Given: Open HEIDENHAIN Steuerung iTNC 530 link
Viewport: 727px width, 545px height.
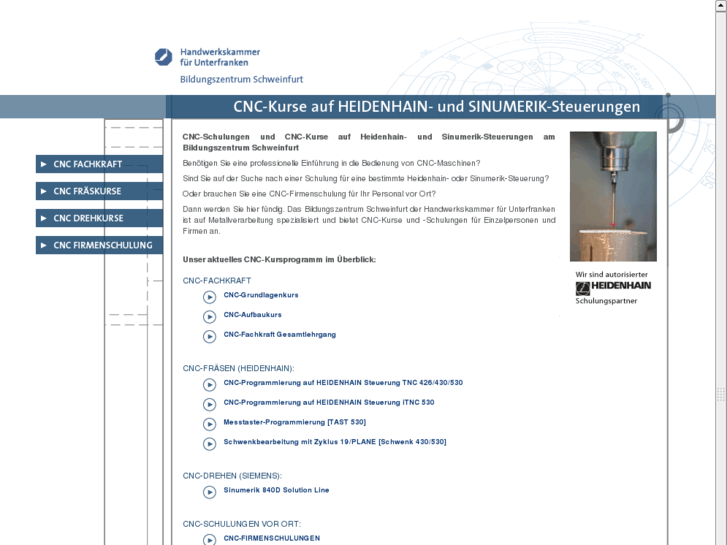Looking at the screenshot, I should click(x=329, y=403).
